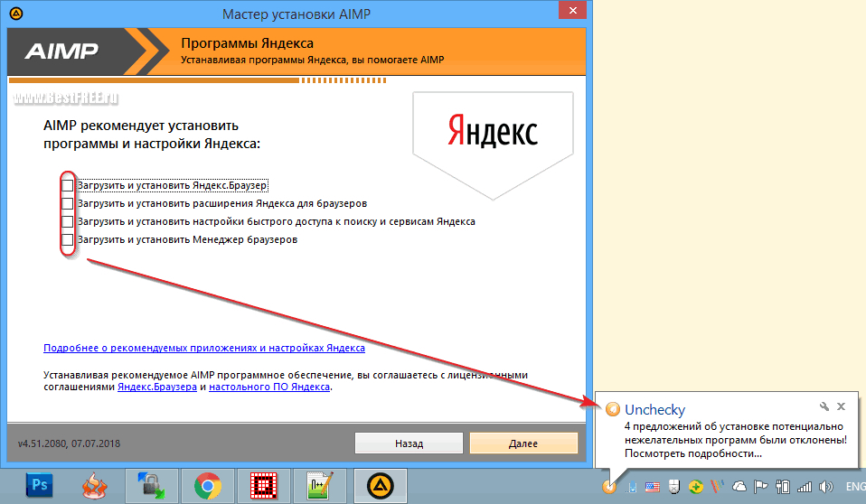
Task: Switch to Notepad++ on the taskbar
Action: (320, 486)
